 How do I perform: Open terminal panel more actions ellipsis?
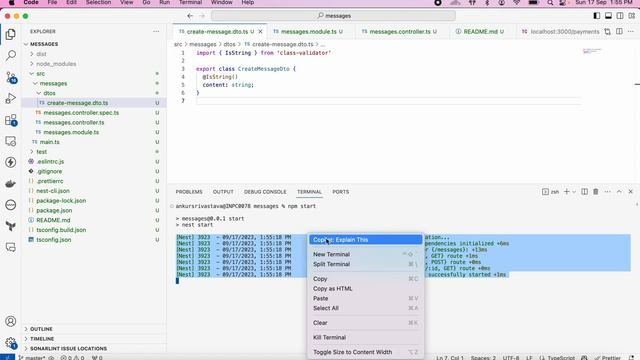pos(607,192)
